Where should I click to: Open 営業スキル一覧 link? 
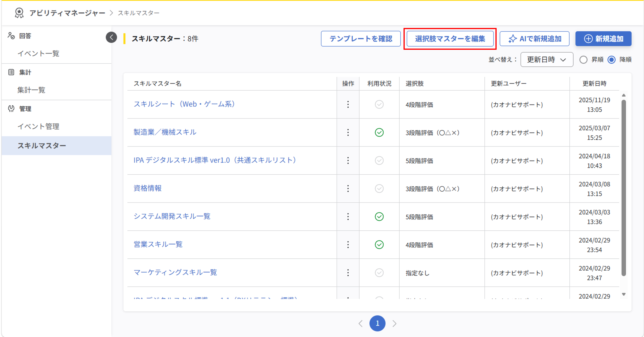tap(158, 244)
